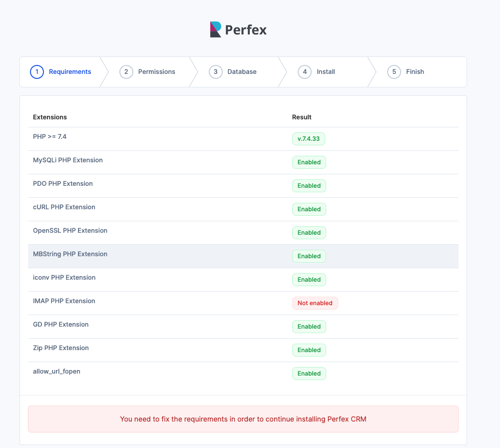Screen dimensions: 500x448
Task: Switch to the Install step
Action: coord(326,72)
